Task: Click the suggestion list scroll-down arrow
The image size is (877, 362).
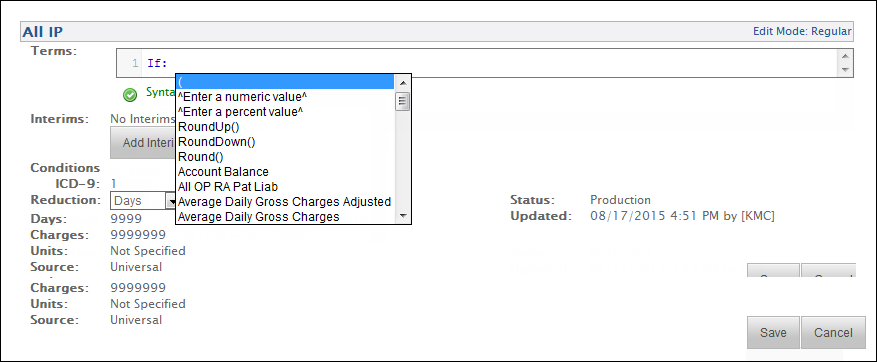Action: pos(402,216)
